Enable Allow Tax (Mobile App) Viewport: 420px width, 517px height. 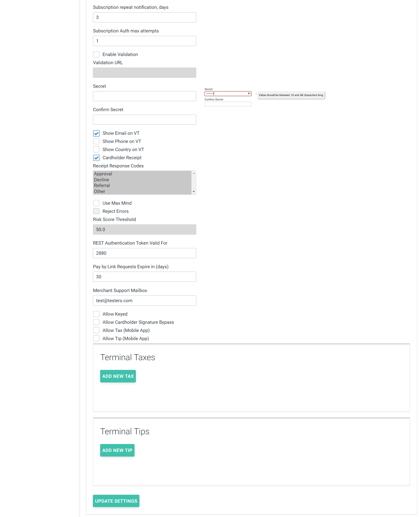pyautogui.click(x=96, y=330)
